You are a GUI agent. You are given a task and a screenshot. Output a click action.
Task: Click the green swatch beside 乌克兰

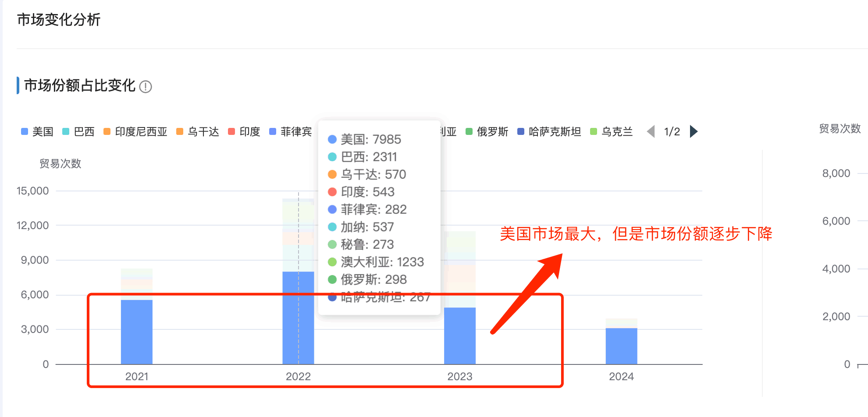(x=594, y=131)
